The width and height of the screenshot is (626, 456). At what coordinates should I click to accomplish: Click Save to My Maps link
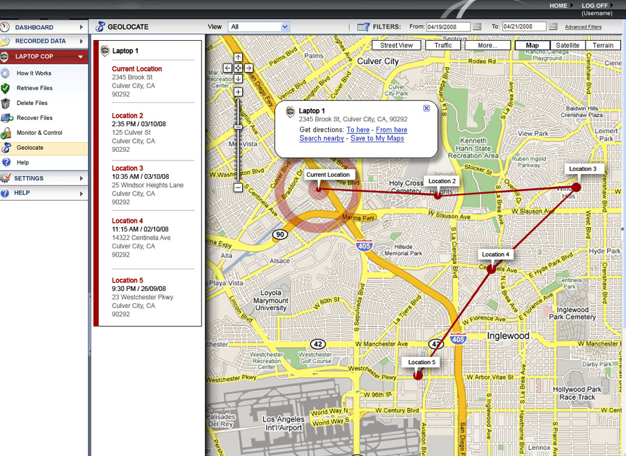[x=377, y=138]
